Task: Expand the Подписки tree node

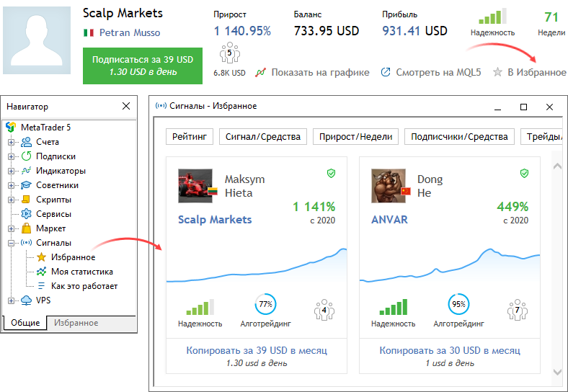Action: tap(12, 156)
